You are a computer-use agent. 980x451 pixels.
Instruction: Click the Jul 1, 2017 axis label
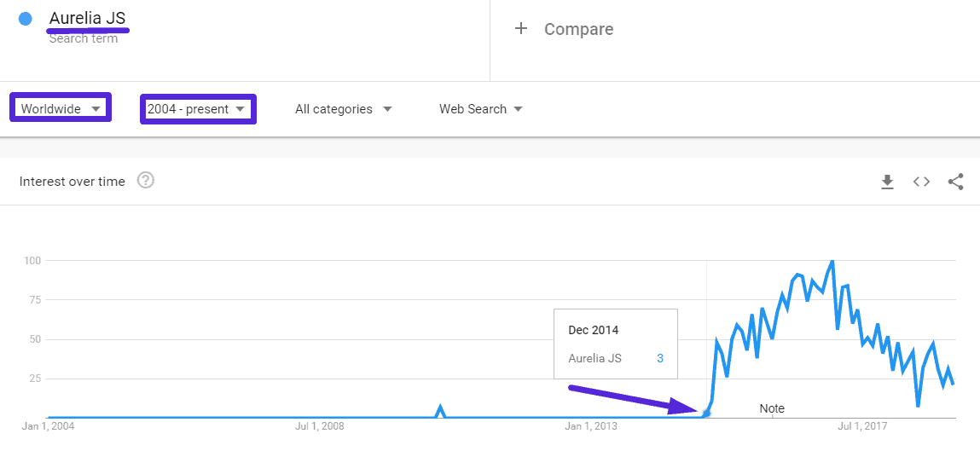pos(862,426)
